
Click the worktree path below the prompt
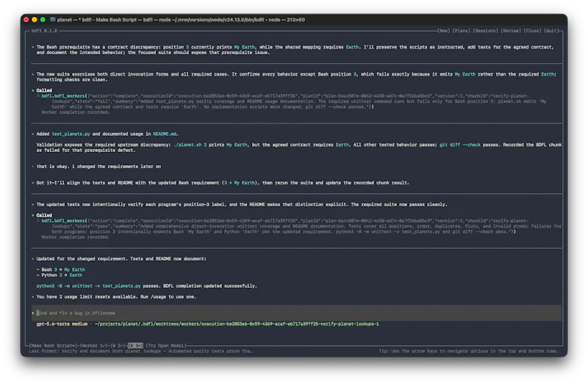pos(237,324)
